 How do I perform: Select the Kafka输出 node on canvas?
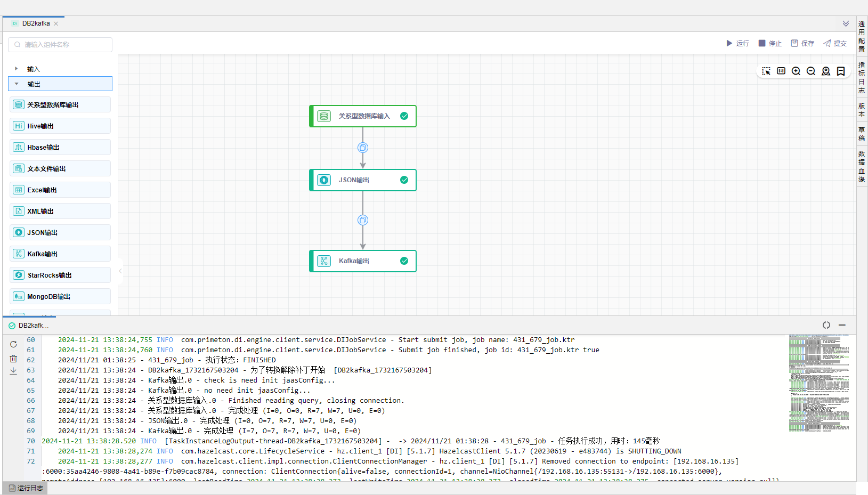[x=363, y=261]
